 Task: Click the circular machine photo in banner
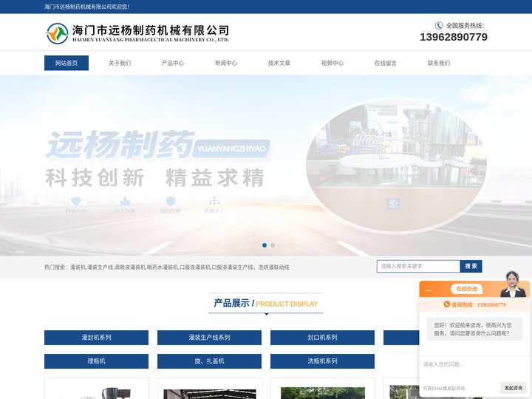[396, 166]
